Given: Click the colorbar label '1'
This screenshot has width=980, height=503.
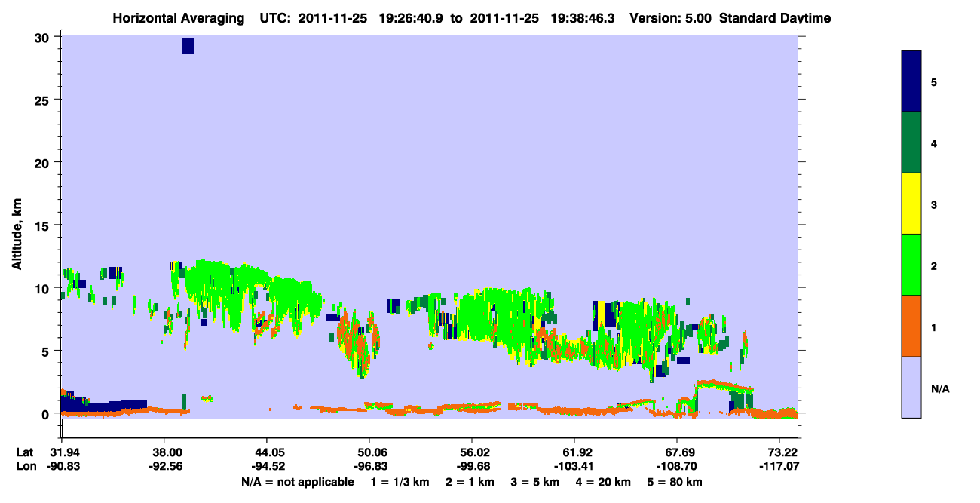Looking at the screenshot, I should 934,327.
